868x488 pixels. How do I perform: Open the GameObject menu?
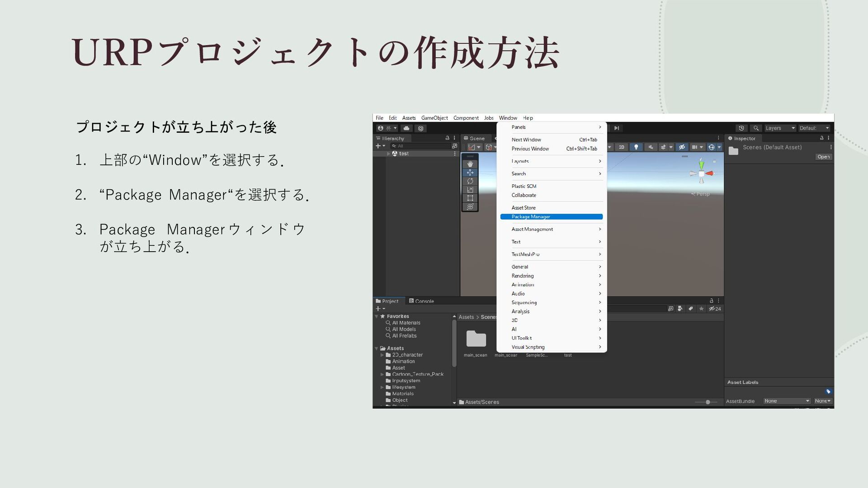(x=434, y=118)
